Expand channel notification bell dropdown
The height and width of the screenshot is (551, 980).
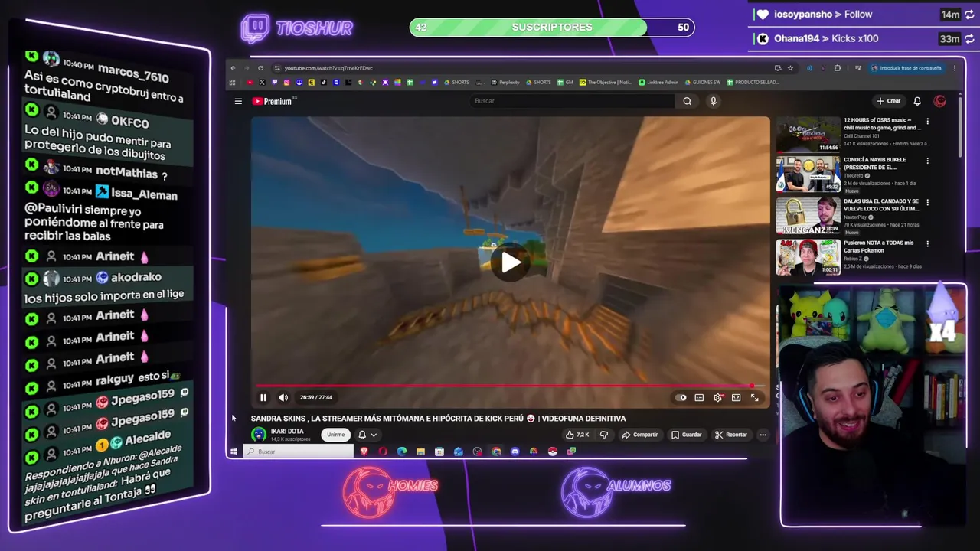coord(367,435)
